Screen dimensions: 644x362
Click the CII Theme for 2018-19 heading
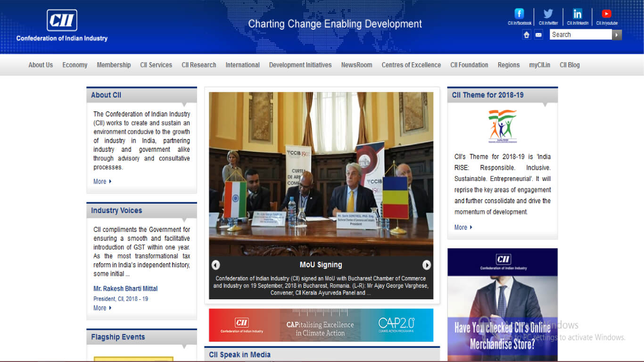[x=487, y=95]
